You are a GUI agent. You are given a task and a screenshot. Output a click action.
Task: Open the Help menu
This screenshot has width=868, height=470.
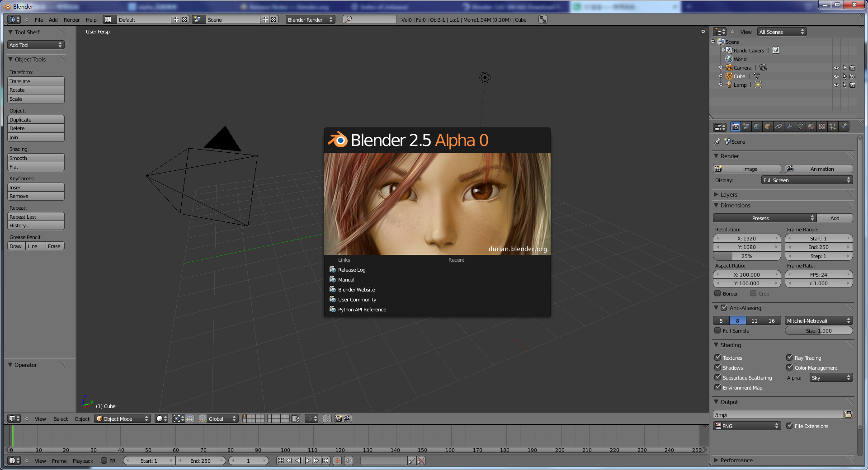tap(91, 20)
